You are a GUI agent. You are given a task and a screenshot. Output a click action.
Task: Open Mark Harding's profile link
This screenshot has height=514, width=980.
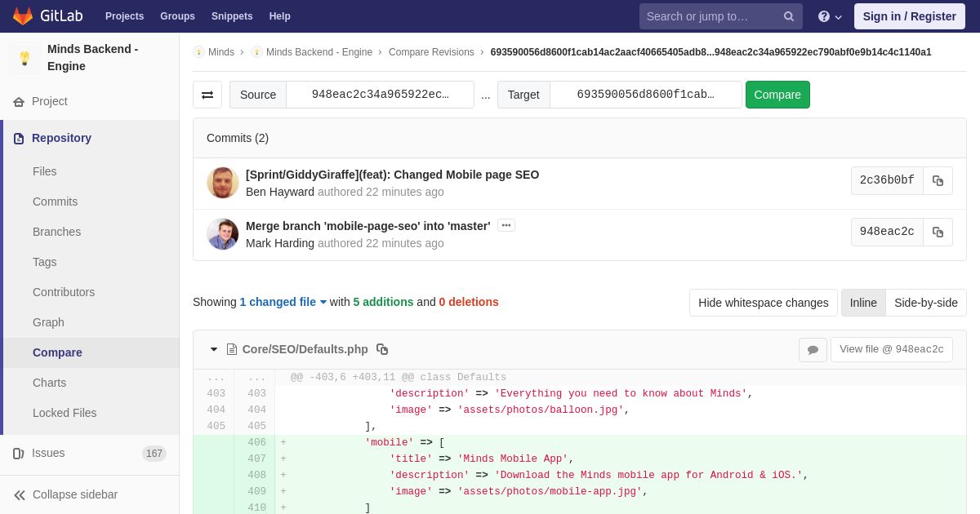280,243
